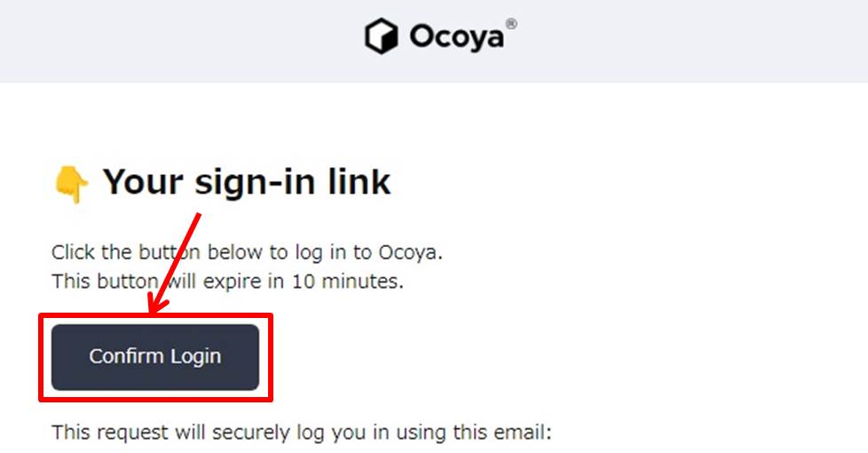Click the word "Ocoya." in the instruction sentence
The image size is (868, 453).
(410, 252)
